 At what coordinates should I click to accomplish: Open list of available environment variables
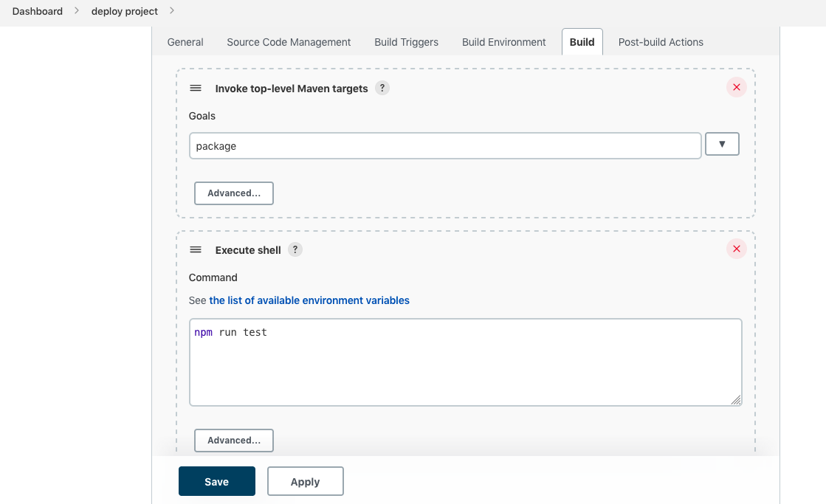point(309,300)
